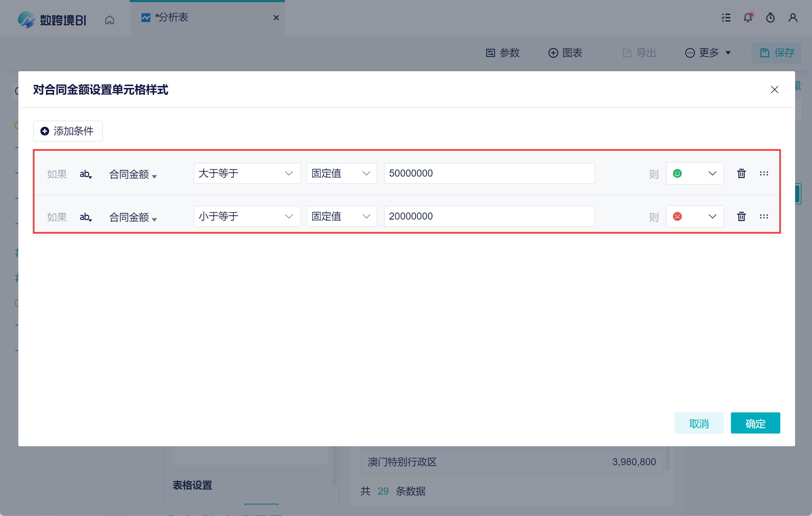
Task: Open the 大于等于 operator dropdown
Action: (247, 173)
